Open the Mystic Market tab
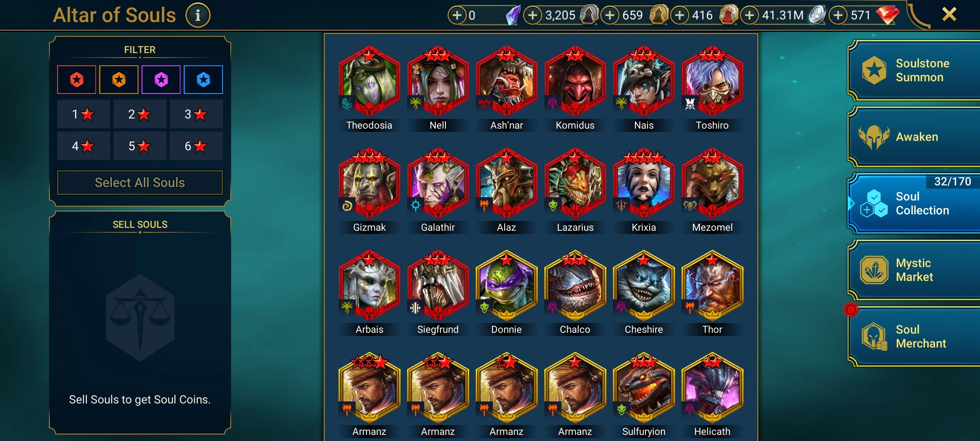Viewport: 980px width, 441px height. (915, 270)
